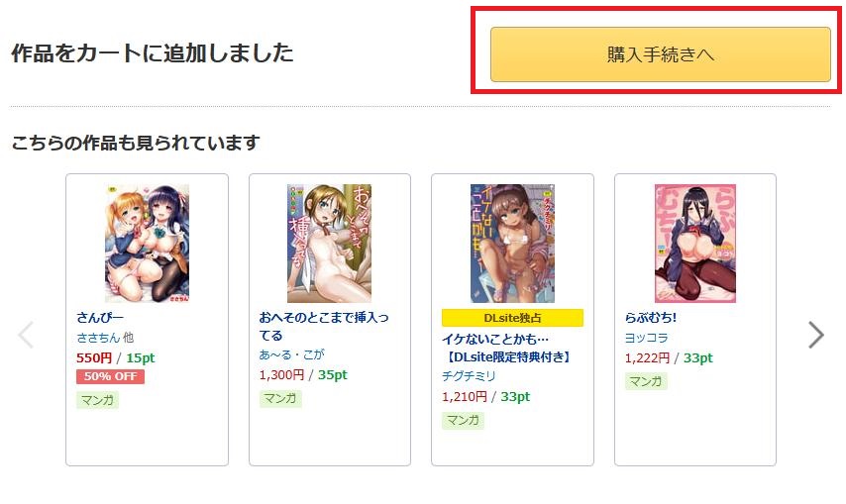Show next recommended works with right chevron
Image resolution: width=846 pixels, height=504 pixels.
coord(816,335)
